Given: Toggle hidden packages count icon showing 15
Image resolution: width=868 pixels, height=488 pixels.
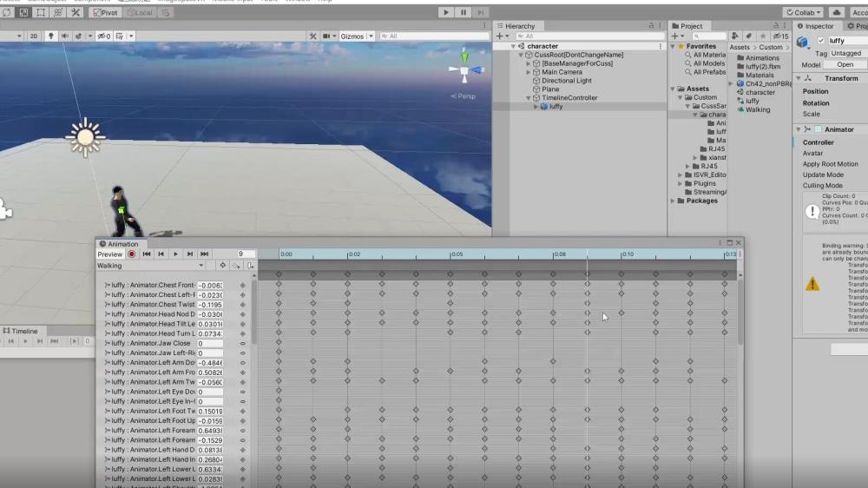Looking at the screenshot, I should coord(780,36).
